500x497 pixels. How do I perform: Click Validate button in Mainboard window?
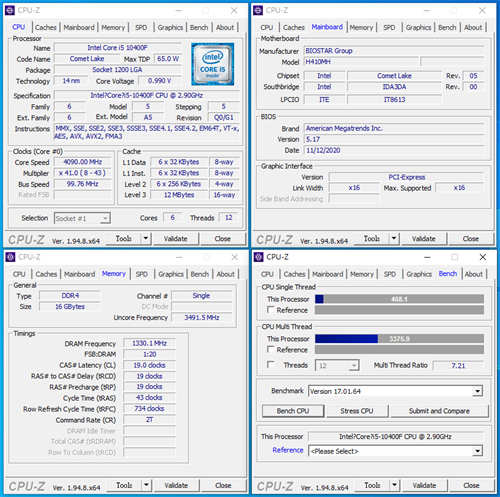point(424,239)
